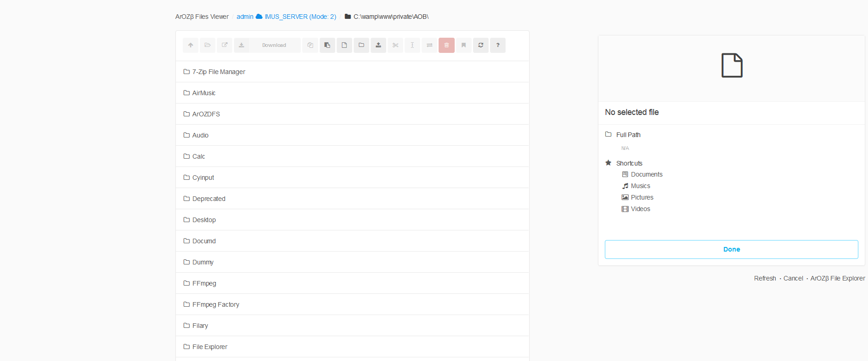Select the 7-Zip File Manager folder
Viewport: 868px width, 361px height.
pos(219,72)
